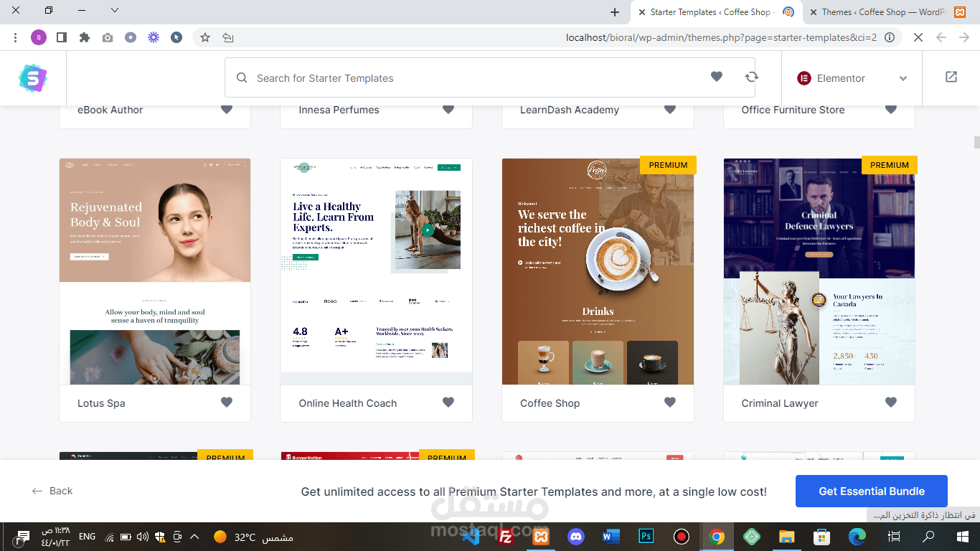Viewport: 980px width, 551px height.
Task: View site information icon
Action: (890, 37)
